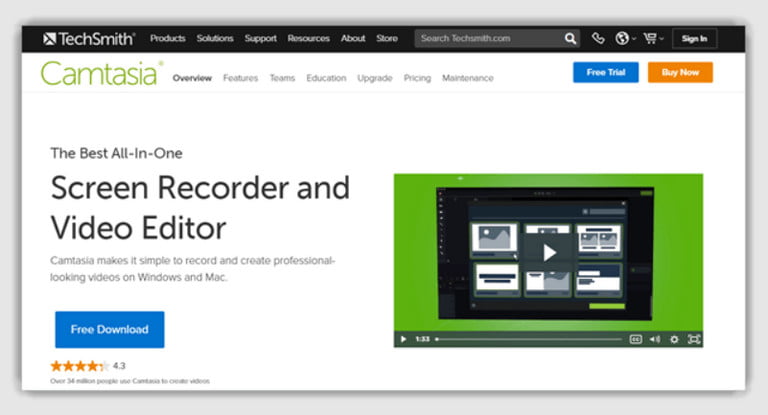Click the small play icon in video controls
Viewport: 768px width, 415px height.
pos(404,339)
